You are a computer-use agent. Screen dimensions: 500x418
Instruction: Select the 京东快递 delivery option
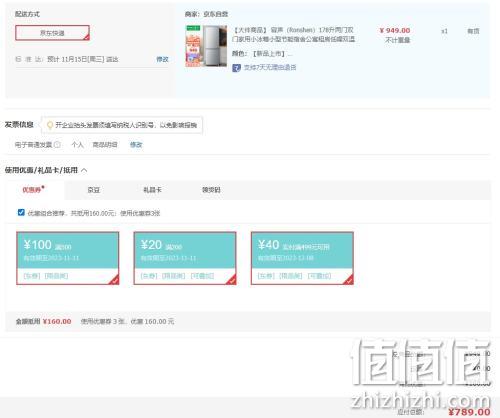[52, 33]
